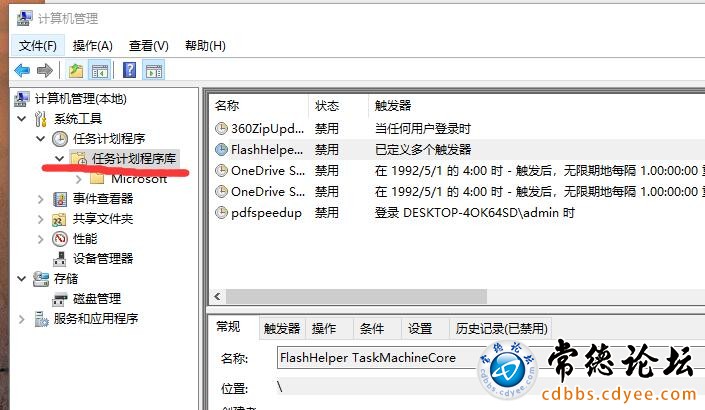Expand the 性能 tree node

click(40, 239)
